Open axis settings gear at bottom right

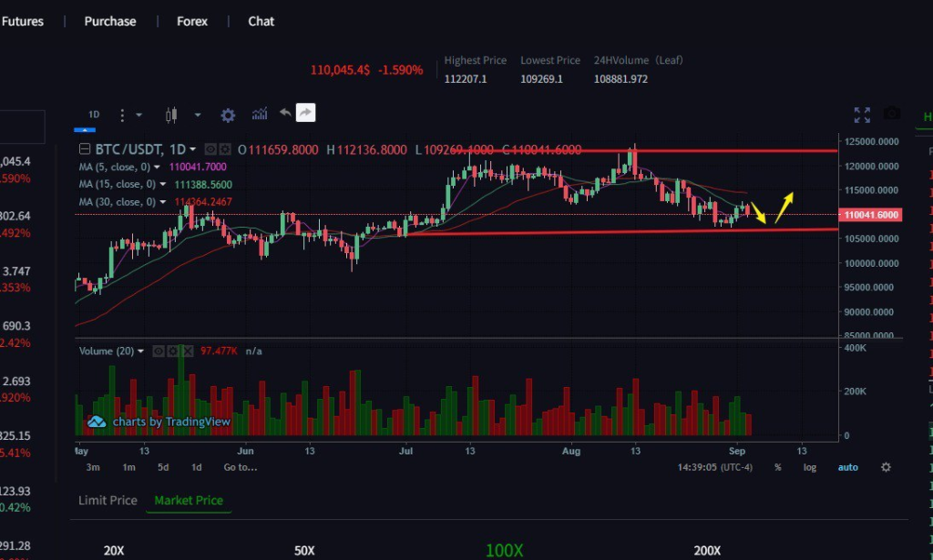pos(886,467)
